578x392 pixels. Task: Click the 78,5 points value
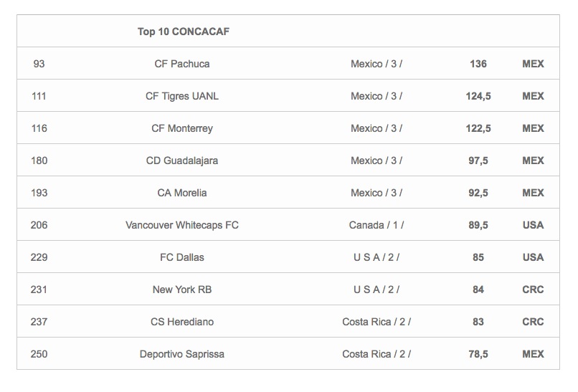(x=478, y=354)
